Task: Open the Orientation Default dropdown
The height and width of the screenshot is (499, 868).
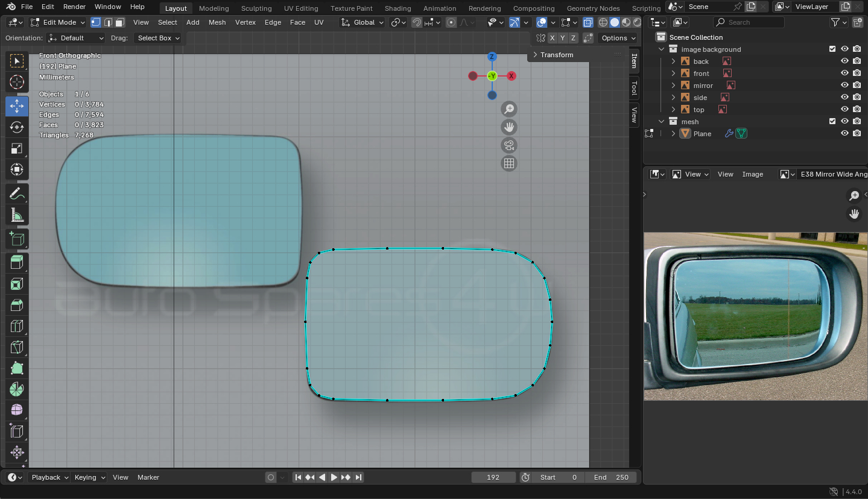Action: coord(77,38)
